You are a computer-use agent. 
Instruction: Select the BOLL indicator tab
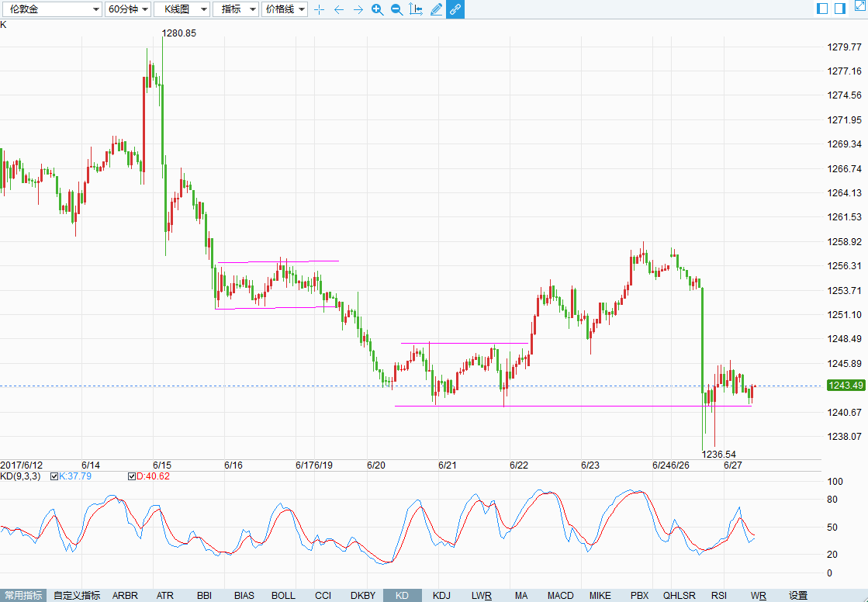tap(283, 596)
